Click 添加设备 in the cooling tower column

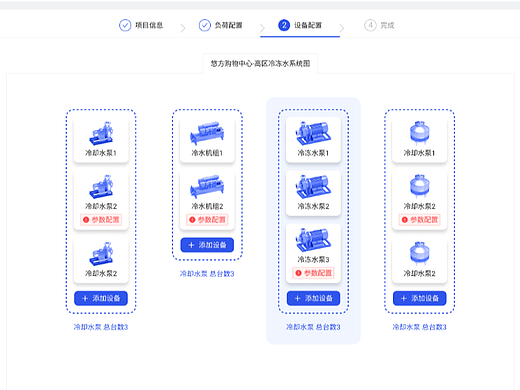click(419, 298)
